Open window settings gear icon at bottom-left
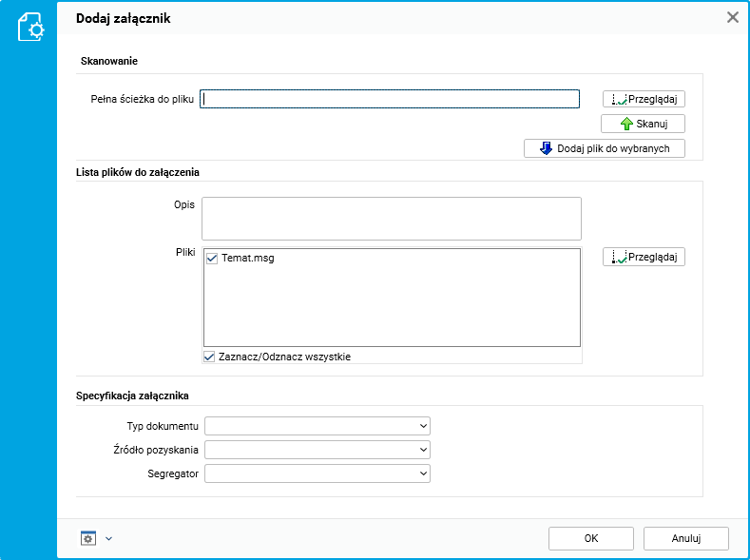 click(x=88, y=538)
